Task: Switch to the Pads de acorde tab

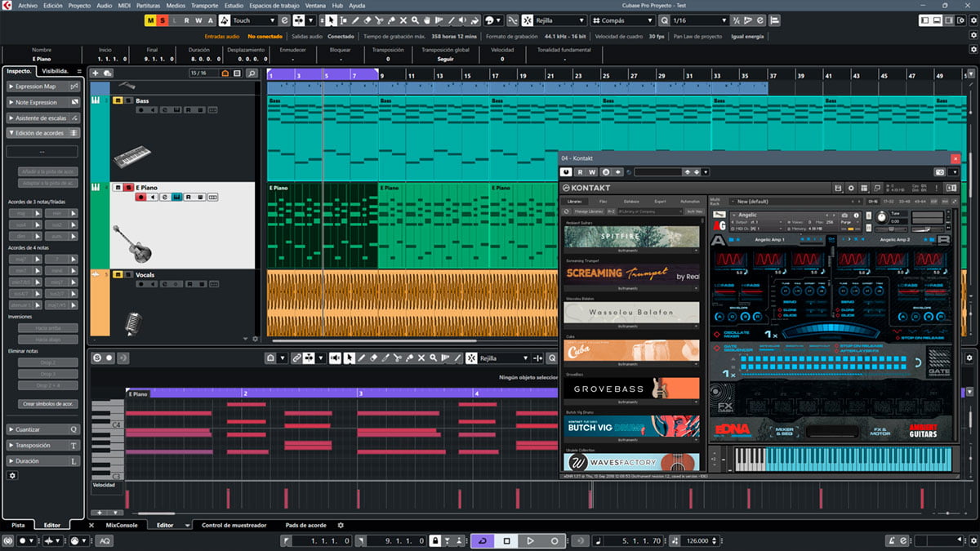Action: (305, 525)
